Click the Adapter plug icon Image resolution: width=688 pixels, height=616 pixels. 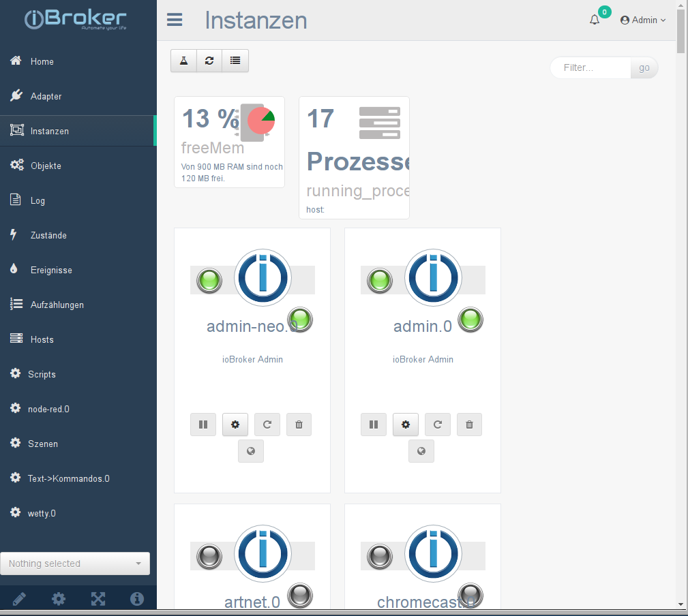click(16, 95)
